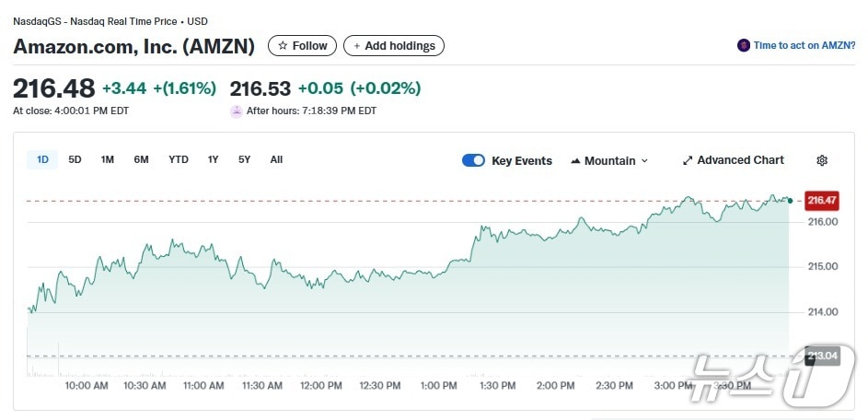Screen dimensions: 868x420
Task: Toggle the Key Events switch off
Action: (473, 160)
